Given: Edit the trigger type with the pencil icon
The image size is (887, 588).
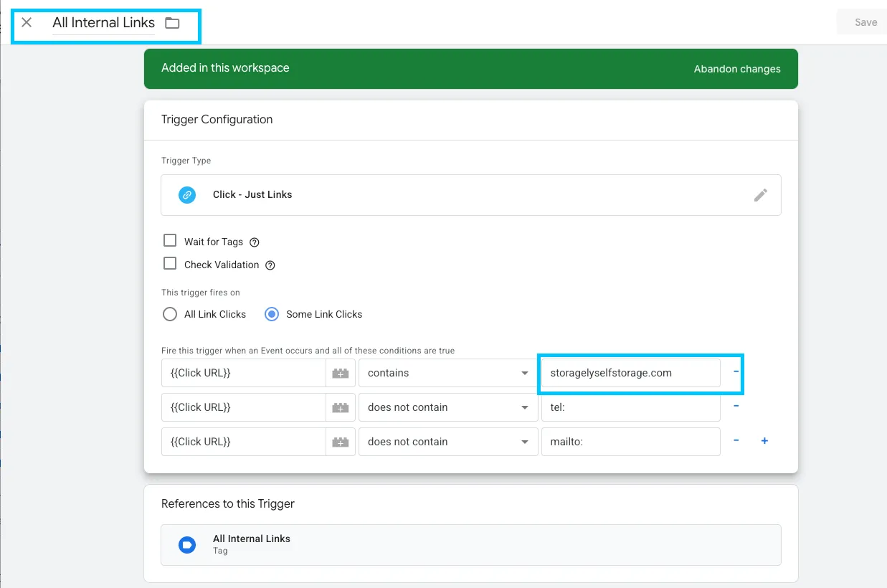Looking at the screenshot, I should click(x=761, y=195).
